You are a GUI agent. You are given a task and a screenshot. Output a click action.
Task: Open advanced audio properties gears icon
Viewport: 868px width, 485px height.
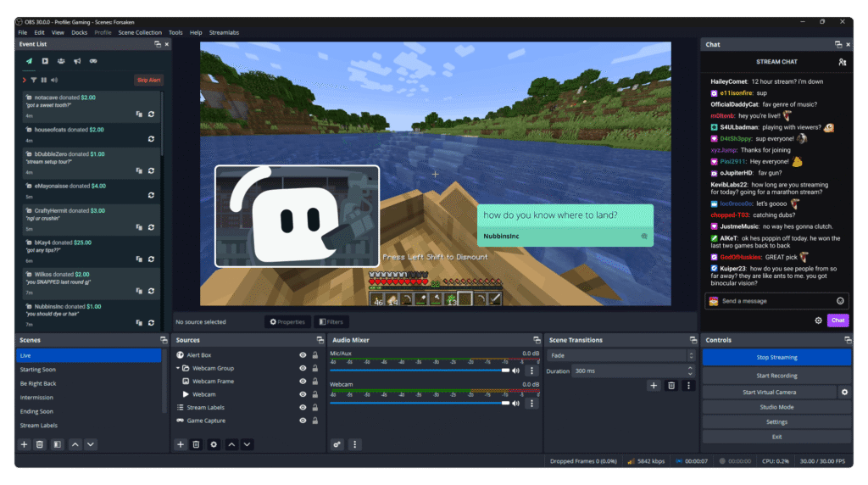[x=337, y=444]
